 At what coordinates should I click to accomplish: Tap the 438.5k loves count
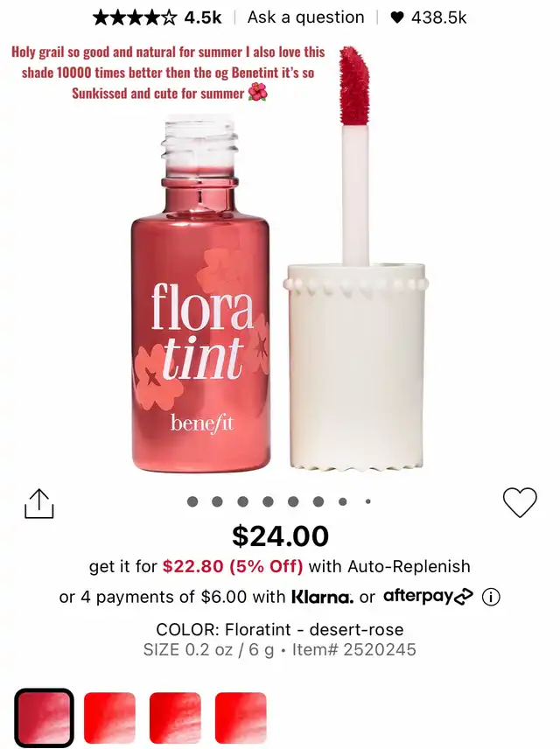pos(438,17)
